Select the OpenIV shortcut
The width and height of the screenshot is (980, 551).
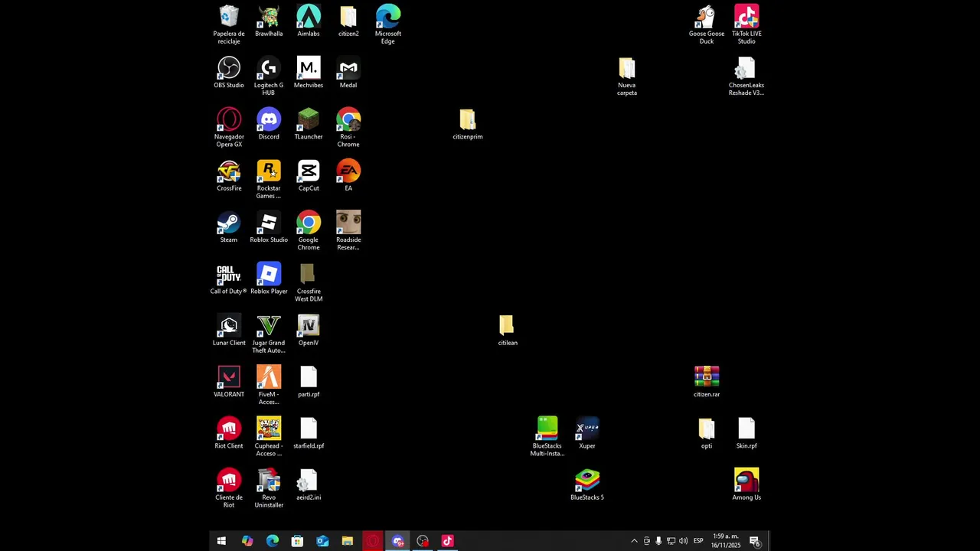coord(309,330)
